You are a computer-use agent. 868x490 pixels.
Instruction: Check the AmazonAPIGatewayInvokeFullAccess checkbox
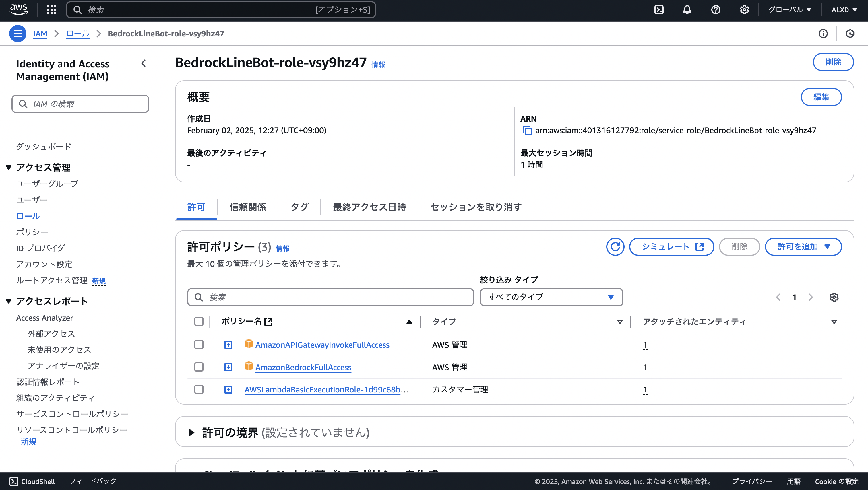coord(199,345)
